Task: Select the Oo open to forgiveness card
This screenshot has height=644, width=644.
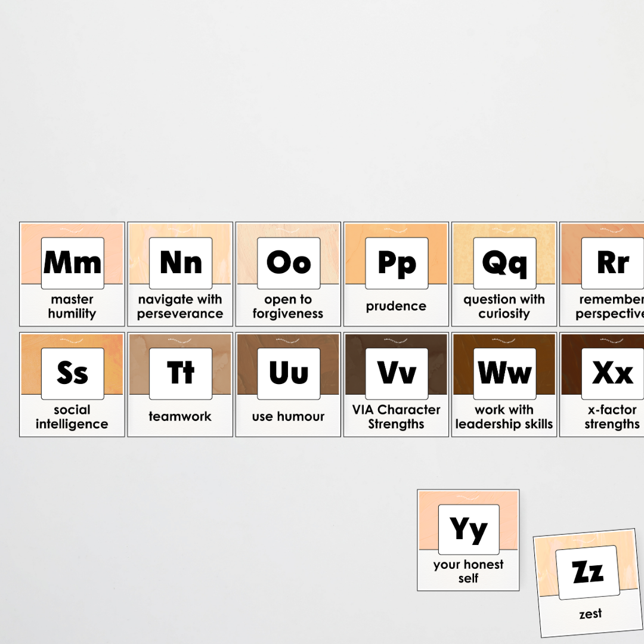Action: coord(288,273)
